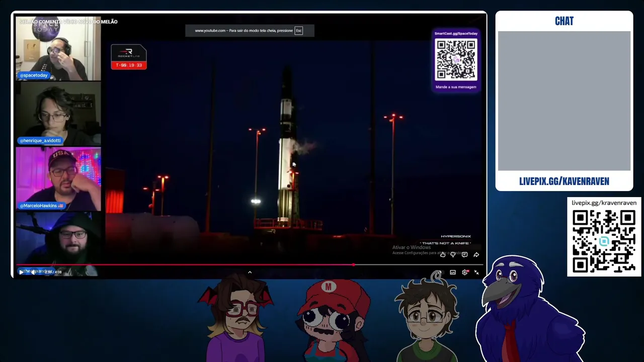The image size is (644, 362).
Task: Click the @spacetoday webcam feed
Action: (58, 48)
